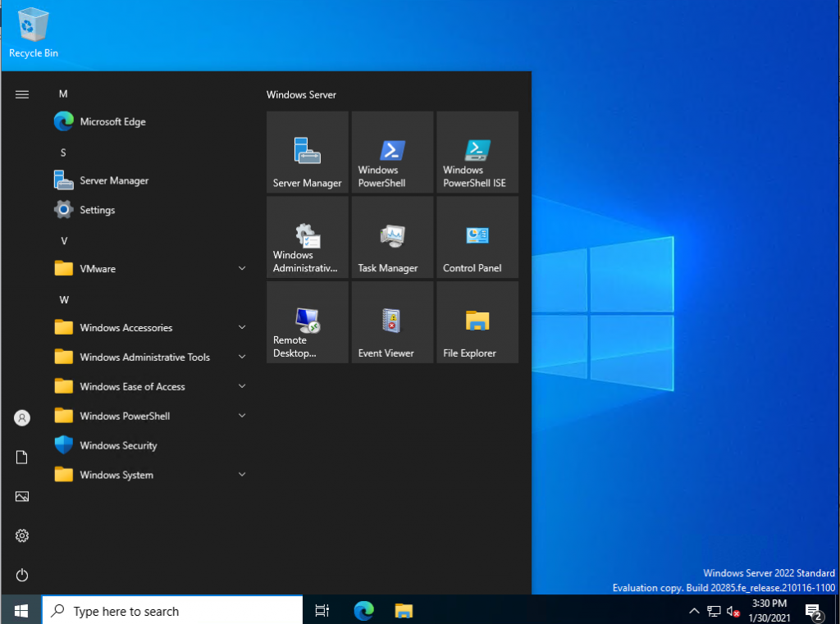Viewport: 840px width, 624px height.
Task: Click the letter S section header
Action: click(63, 153)
